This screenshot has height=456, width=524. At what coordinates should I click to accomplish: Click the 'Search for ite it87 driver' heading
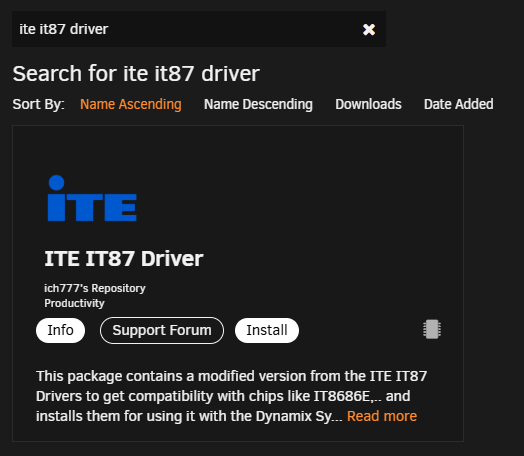coord(136,73)
